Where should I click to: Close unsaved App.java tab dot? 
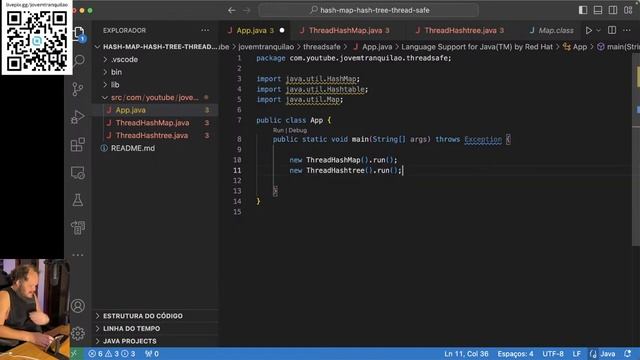click(x=282, y=31)
